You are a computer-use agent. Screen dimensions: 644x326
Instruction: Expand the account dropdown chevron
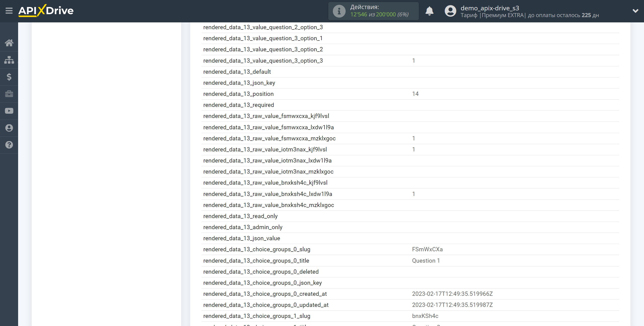635,11
